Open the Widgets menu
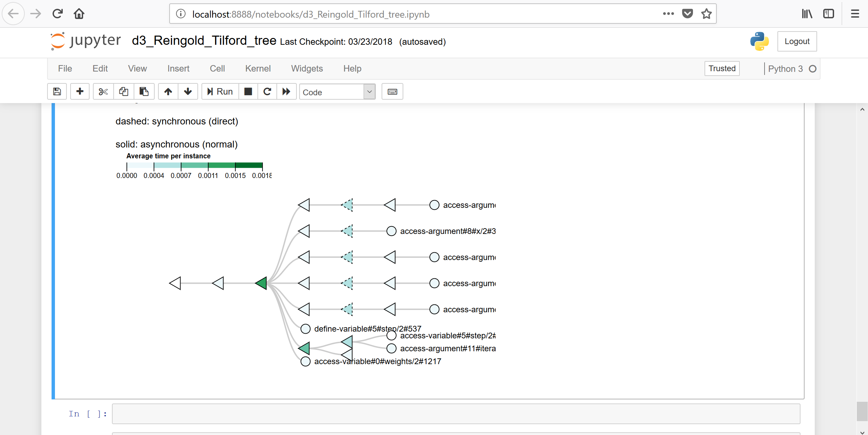This screenshot has height=435, width=868. pyautogui.click(x=307, y=68)
